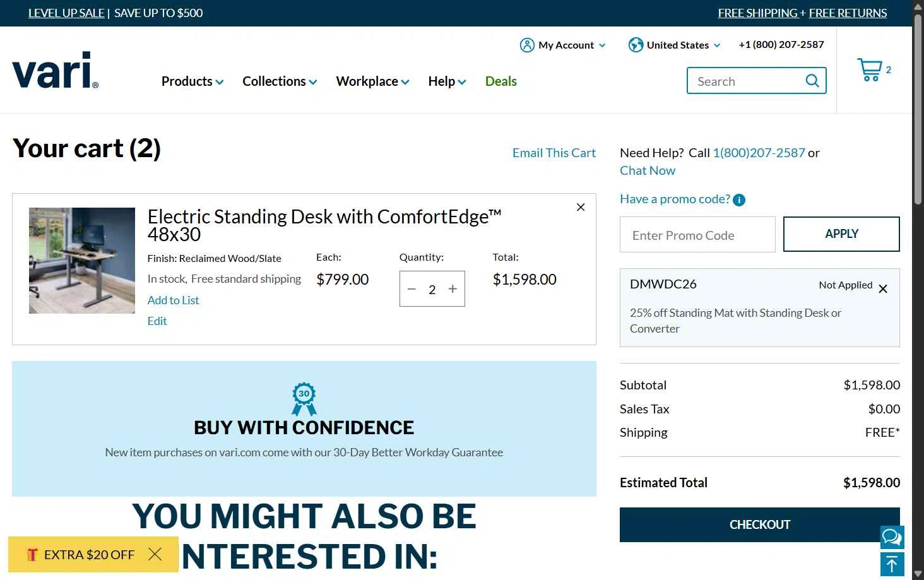
Task: Open United States country selector
Action: coord(674,45)
